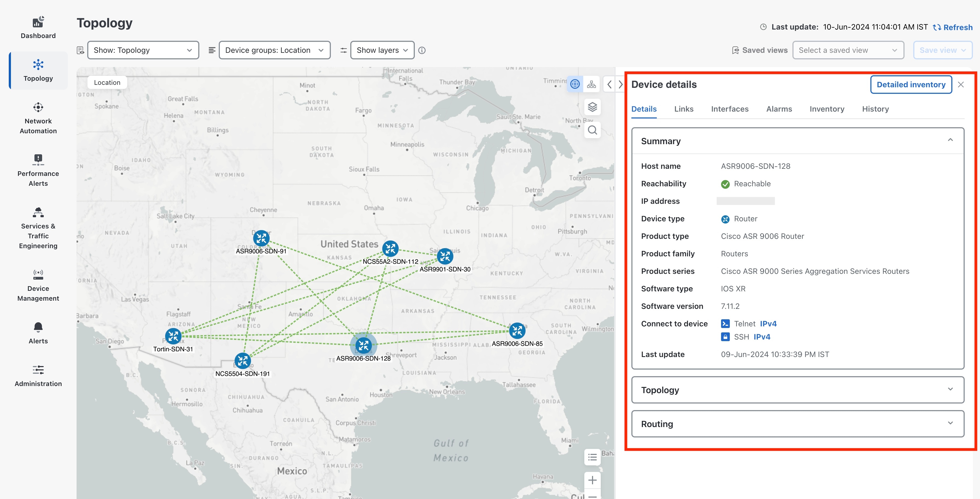Image resolution: width=980 pixels, height=499 pixels.
Task: Open Network Automation in sidebar
Action: pyautogui.click(x=38, y=118)
